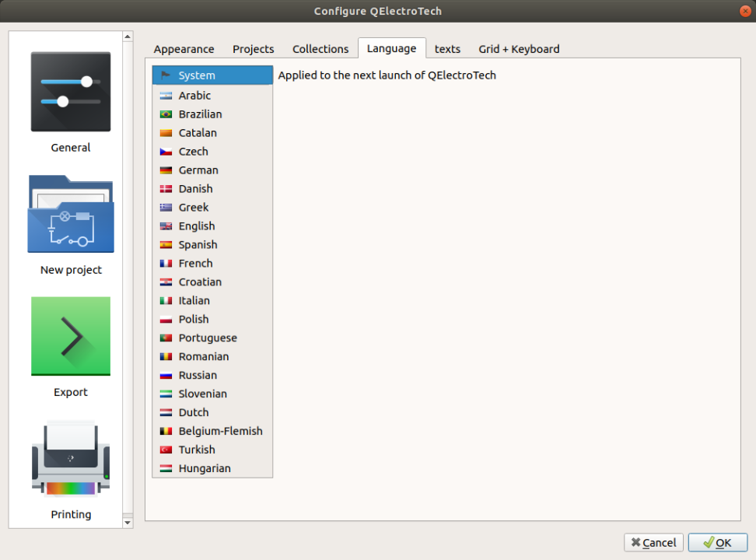Switch to the Appearance tab
The width and height of the screenshot is (756, 560).
184,49
